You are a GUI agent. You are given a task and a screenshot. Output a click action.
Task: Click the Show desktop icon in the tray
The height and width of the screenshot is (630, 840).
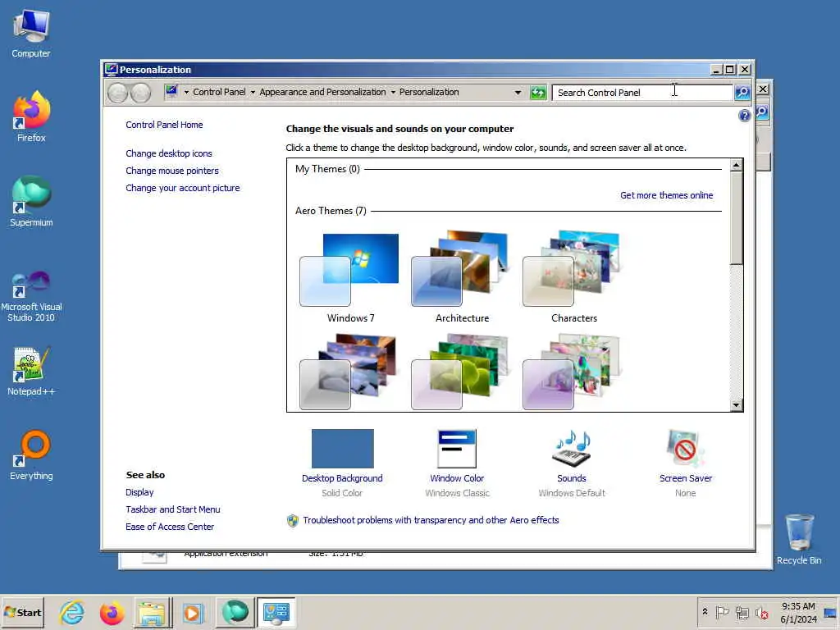[830, 612]
